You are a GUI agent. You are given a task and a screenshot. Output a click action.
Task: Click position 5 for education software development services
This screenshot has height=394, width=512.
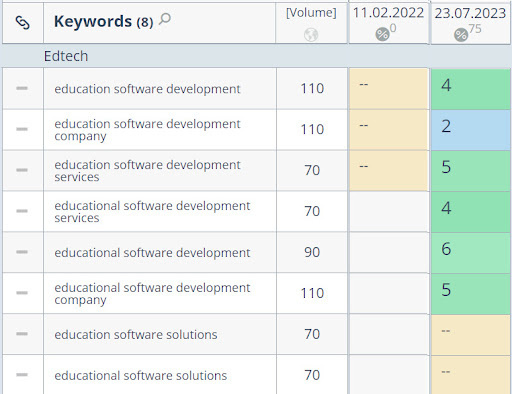click(471, 171)
